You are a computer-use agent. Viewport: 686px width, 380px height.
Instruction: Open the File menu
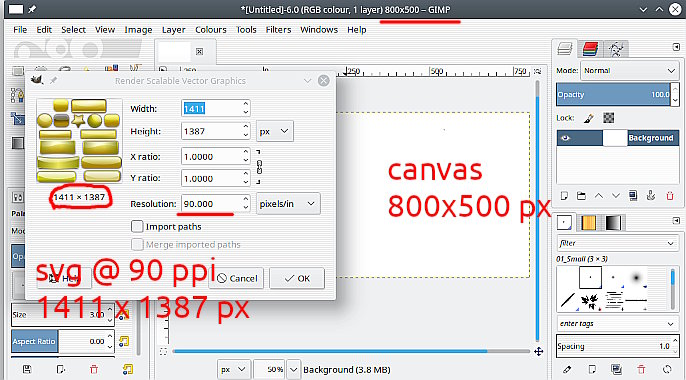coord(20,30)
